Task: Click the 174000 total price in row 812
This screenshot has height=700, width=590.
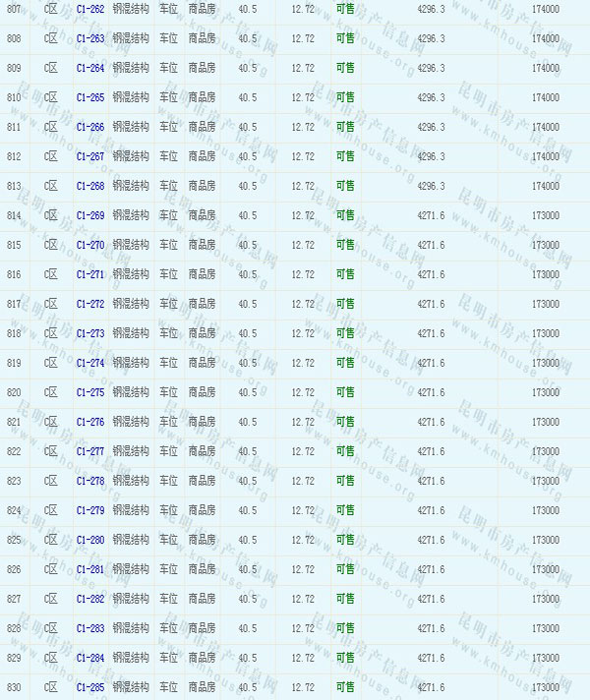Action: [x=545, y=157]
